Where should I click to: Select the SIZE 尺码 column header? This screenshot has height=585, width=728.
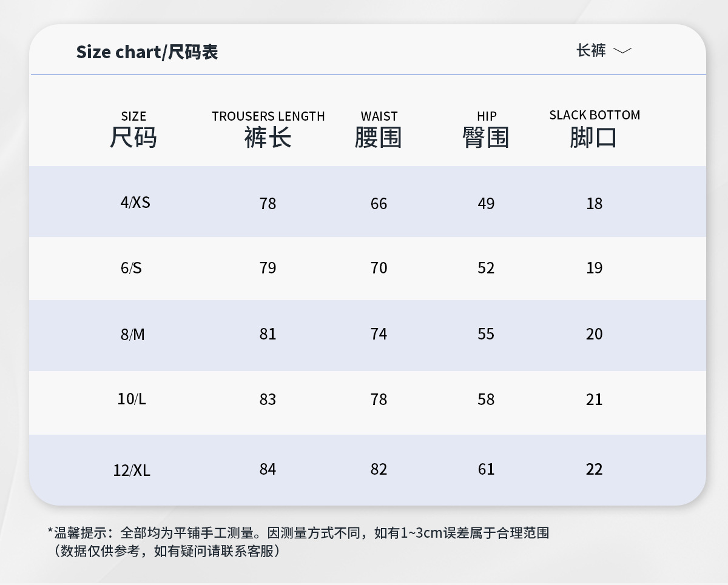[x=133, y=130]
